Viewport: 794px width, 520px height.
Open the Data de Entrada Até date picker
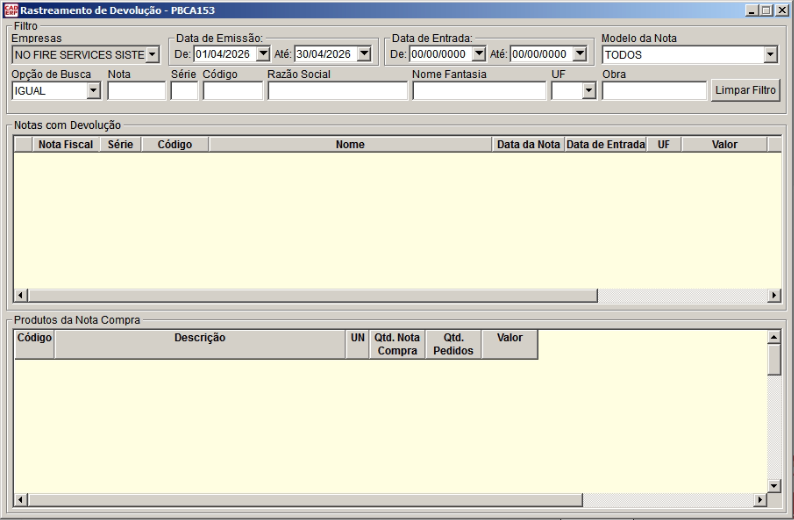coord(580,54)
